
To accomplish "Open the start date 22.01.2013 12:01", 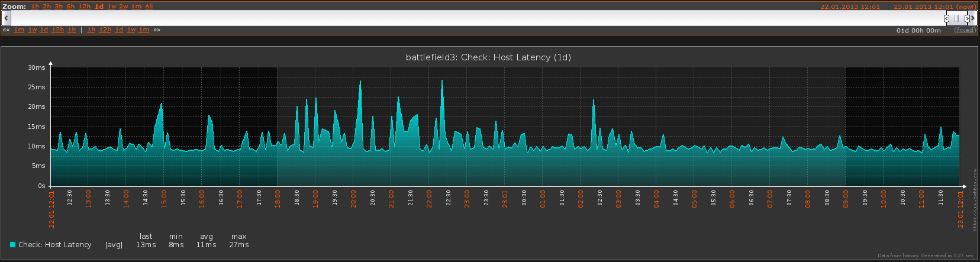I will point(850,7).
